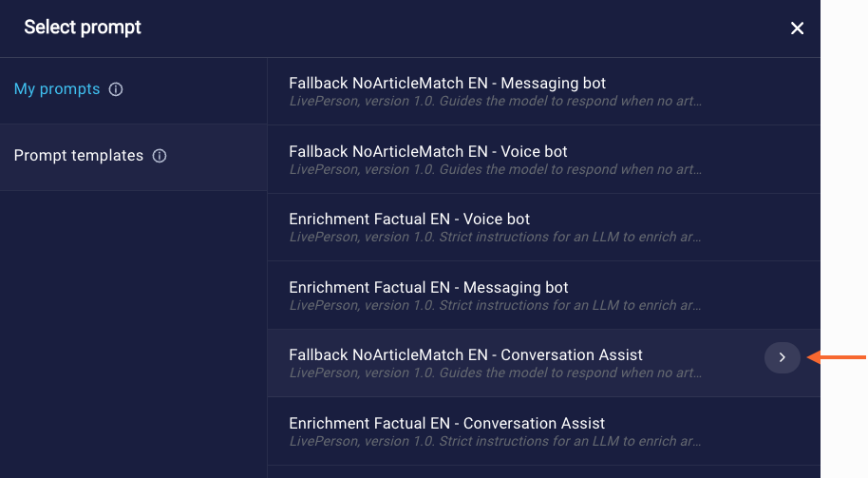Select Fallback NoArticleMatch EN - Messaging bot

point(543,91)
